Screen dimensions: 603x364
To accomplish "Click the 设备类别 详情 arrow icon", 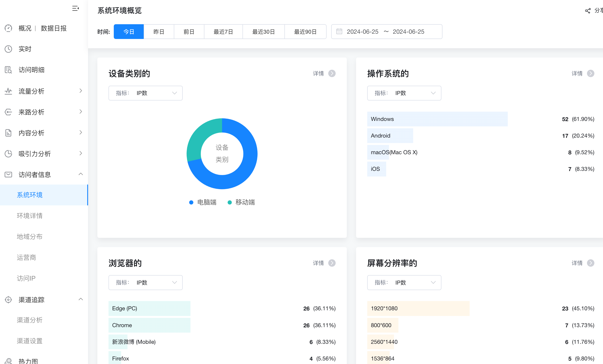I will pos(332,73).
